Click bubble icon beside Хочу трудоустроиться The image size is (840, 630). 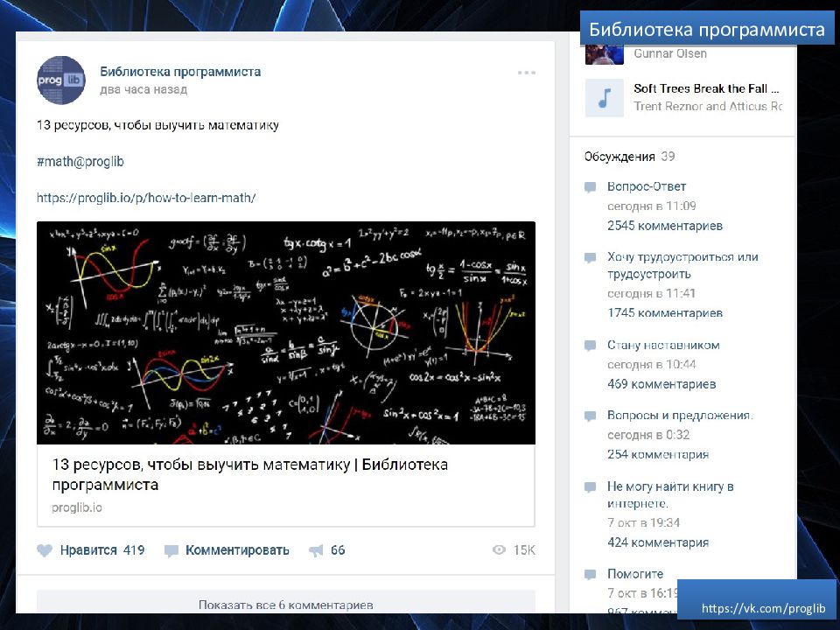[590, 257]
